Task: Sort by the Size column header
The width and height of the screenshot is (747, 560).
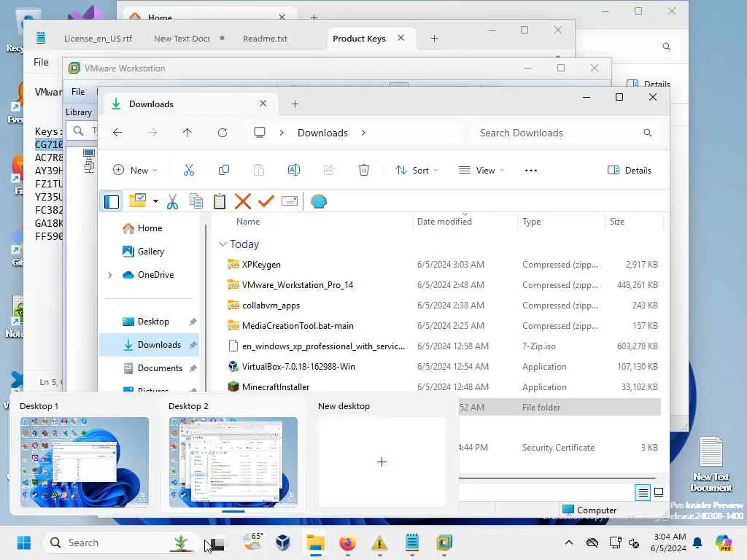Action: (617, 222)
